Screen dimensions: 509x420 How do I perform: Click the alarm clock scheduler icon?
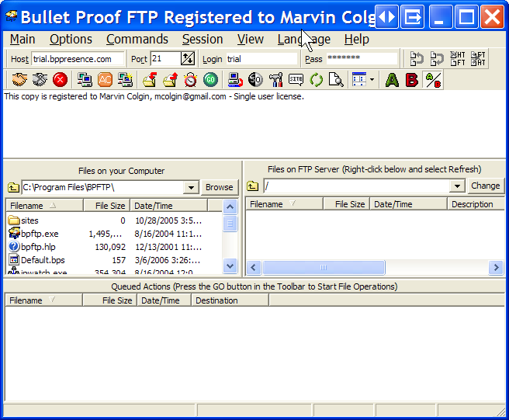[190, 79]
